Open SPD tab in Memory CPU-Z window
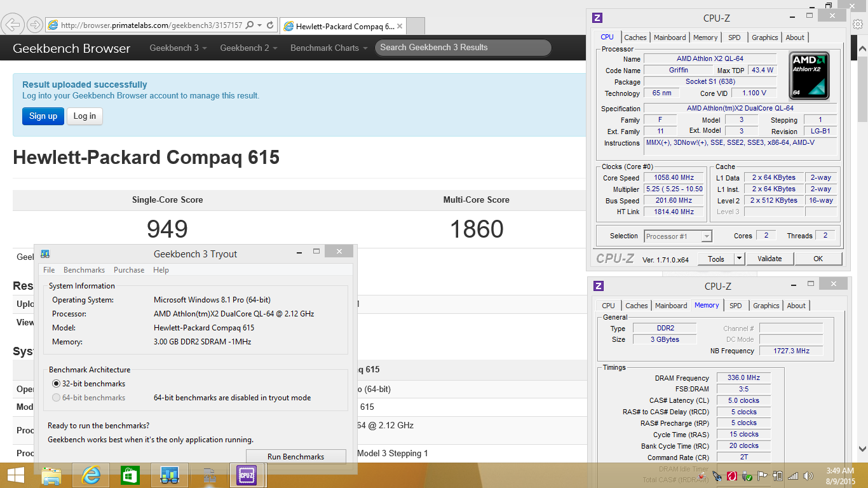The width and height of the screenshot is (868, 488). [736, 306]
